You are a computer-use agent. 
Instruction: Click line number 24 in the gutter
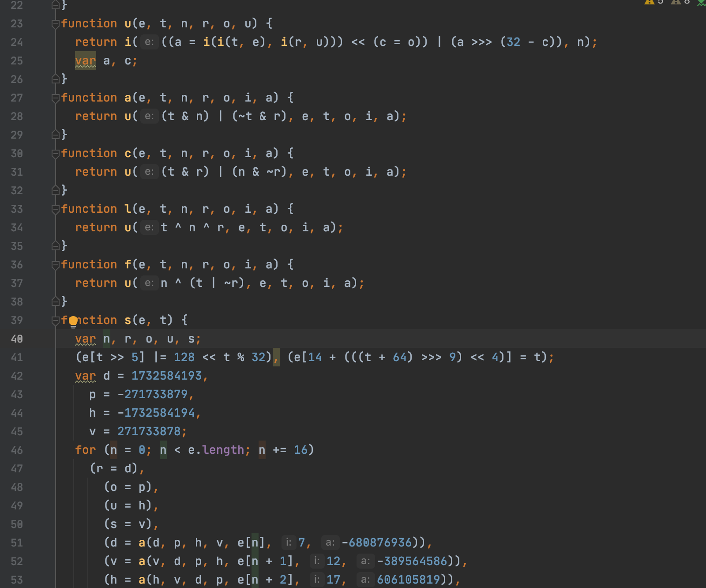pyautogui.click(x=17, y=42)
